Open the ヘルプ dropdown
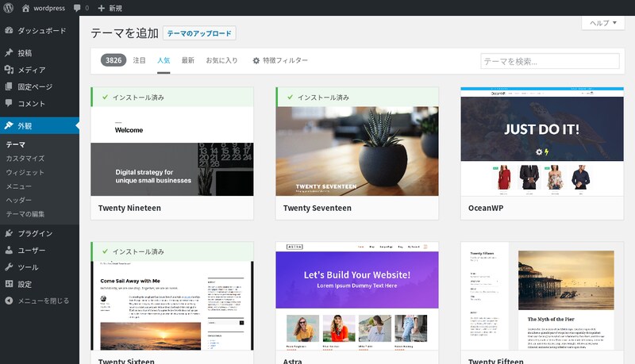The width and height of the screenshot is (635, 364). [x=603, y=23]
